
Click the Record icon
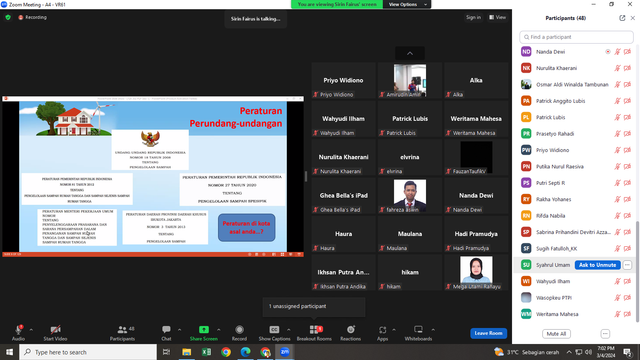[239, 329]
